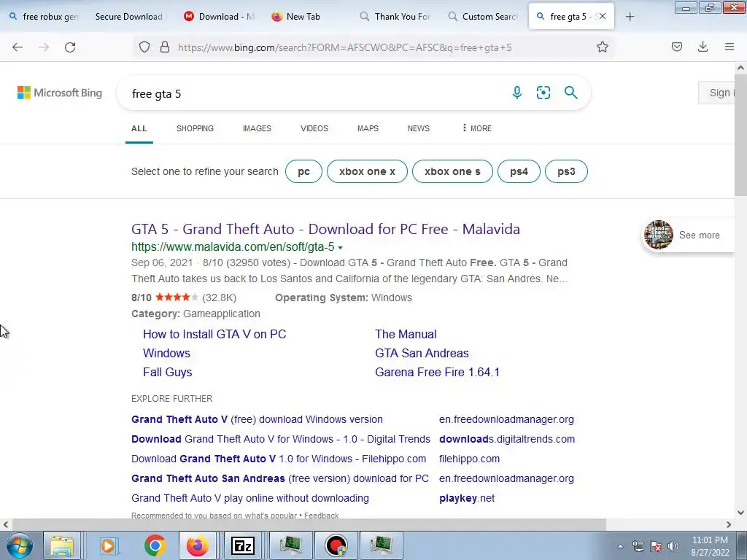This screenshot has height=560, width=747.
Task: Close the 'free gta 5' tab
Action: pos(603,16)
